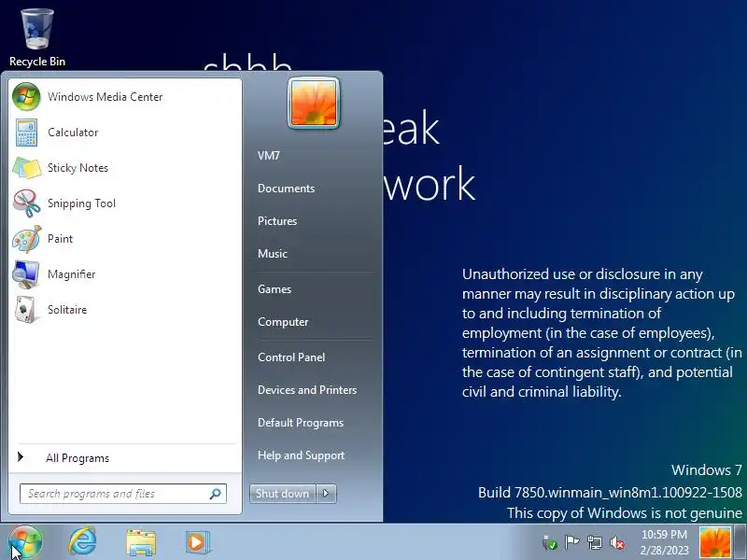Image resolution: width=747 pixels, height=560 pixels.
Task: Click the Snipping Tool label text
Action: pyautogui.click(x=81, y=203)
